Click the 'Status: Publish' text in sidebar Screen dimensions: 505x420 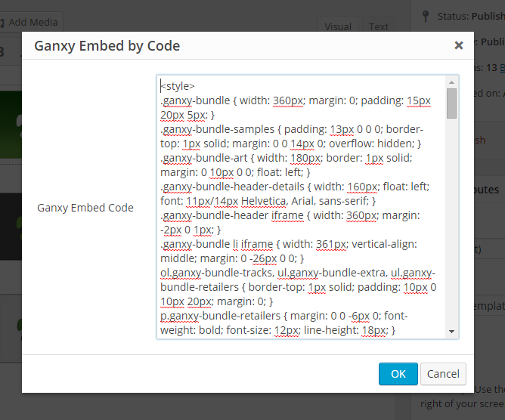471,16
